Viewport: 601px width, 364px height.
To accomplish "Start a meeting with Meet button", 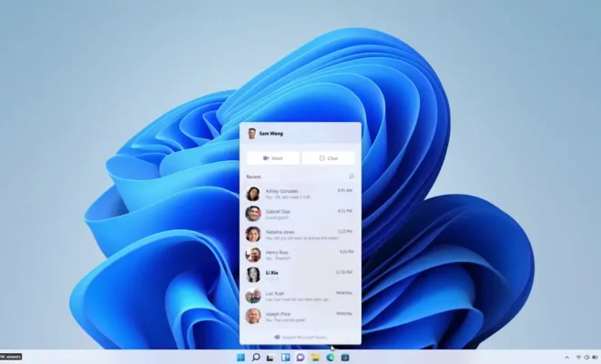I will [x=273, y=157].
